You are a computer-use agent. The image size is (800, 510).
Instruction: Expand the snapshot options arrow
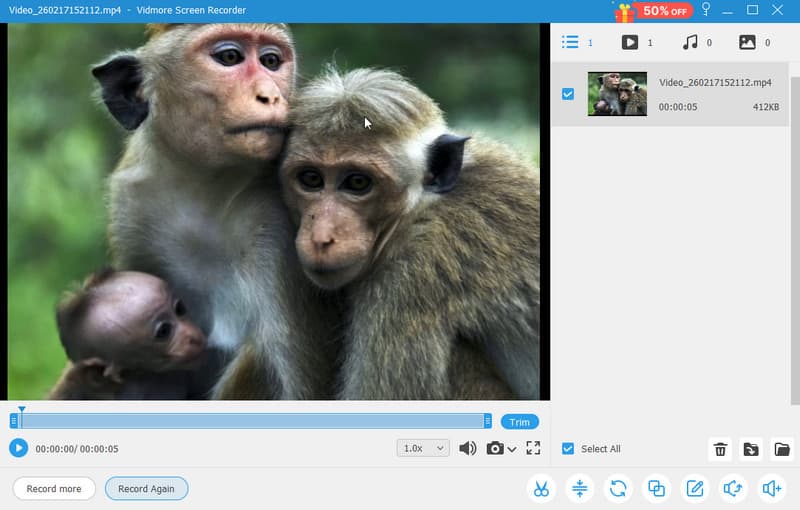click(512, 449)
